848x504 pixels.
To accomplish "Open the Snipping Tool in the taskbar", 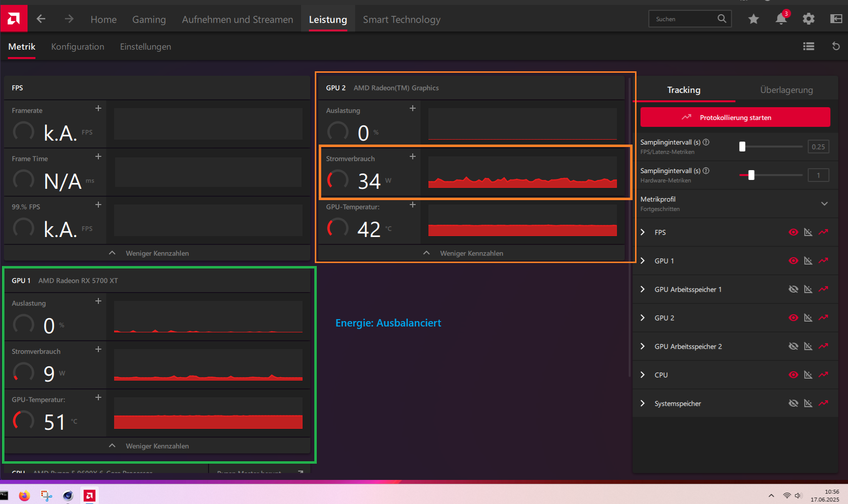I will pyautogui.click(x=46, y=496).
